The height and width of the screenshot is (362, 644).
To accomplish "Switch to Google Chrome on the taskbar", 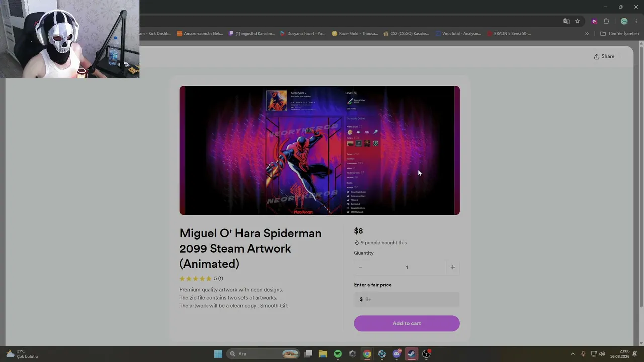I will pos(367,354).
